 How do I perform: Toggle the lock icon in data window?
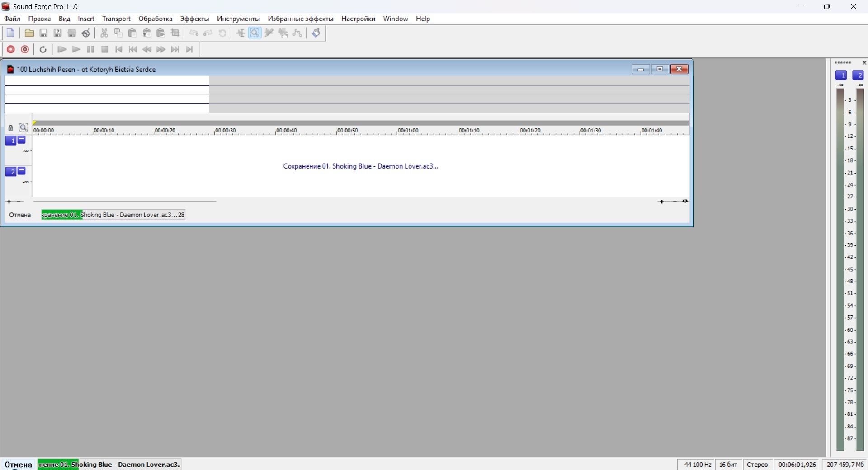pos(11,128)
